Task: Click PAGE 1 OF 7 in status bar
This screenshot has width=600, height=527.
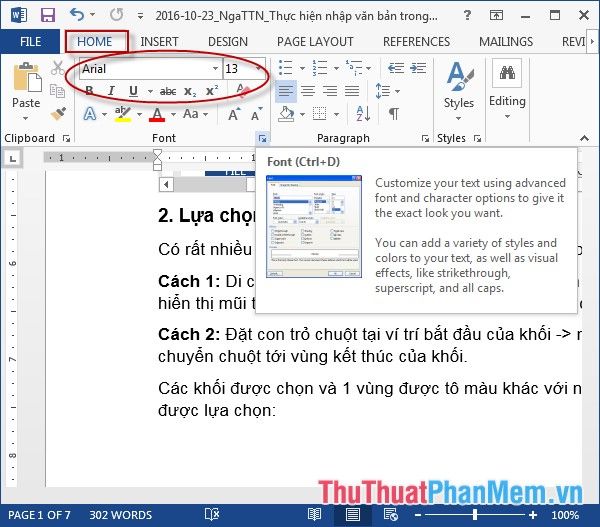Action: [39, 515]
